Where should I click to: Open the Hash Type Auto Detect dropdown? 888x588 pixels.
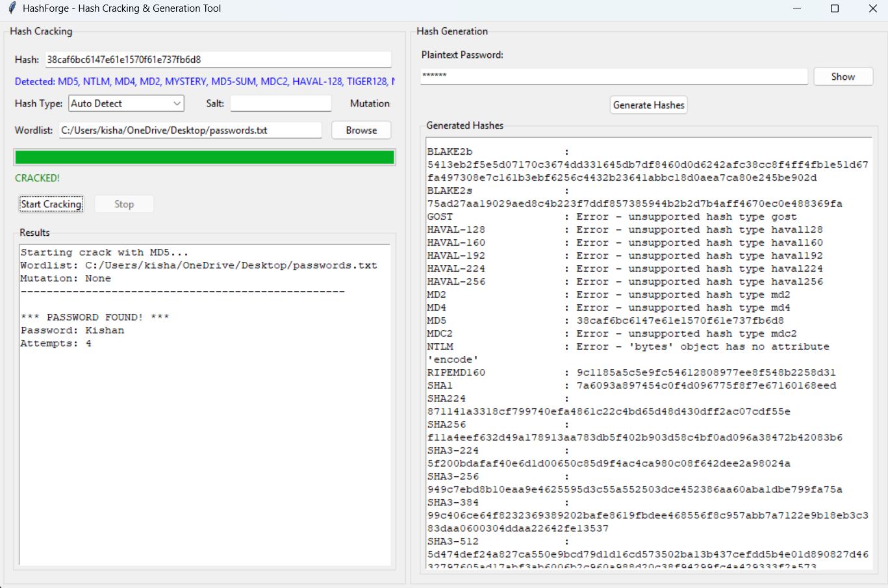point(126,103)
